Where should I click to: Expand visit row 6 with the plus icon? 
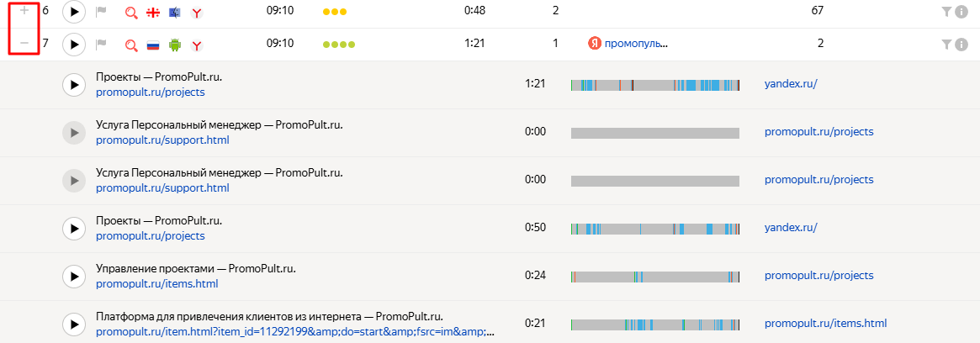tap(24, 11)
